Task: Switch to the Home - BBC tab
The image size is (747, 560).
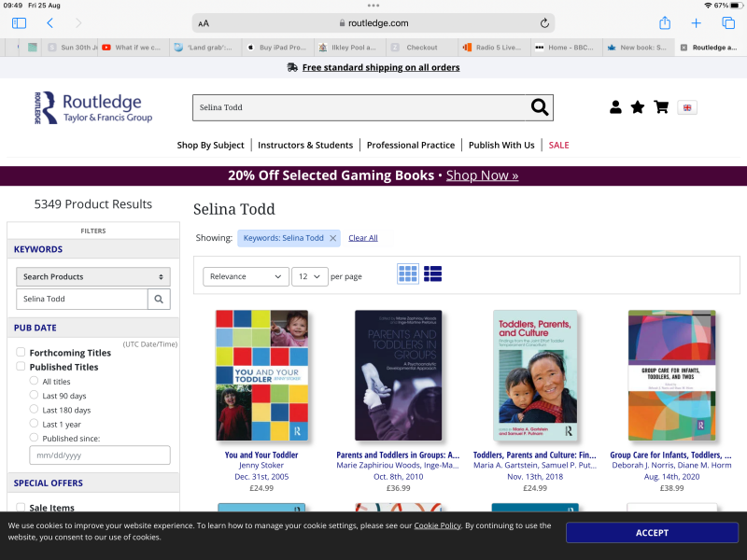Action: click(566, 48)
